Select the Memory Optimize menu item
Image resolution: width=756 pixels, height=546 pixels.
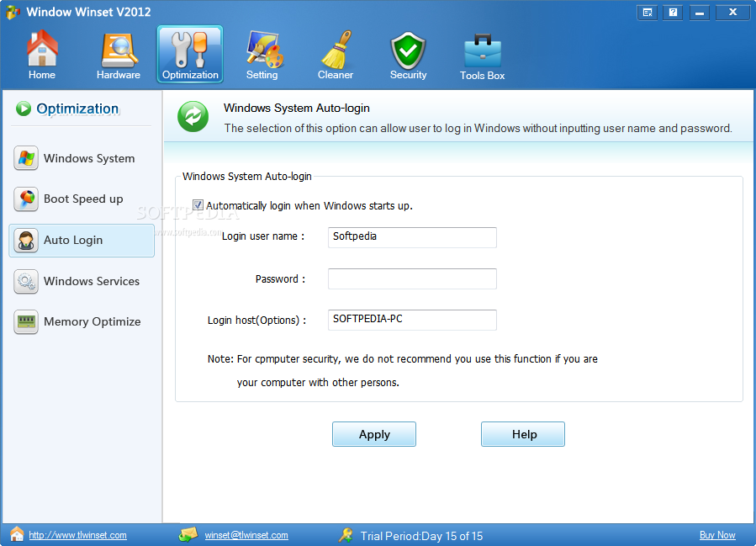pos(82,321)
